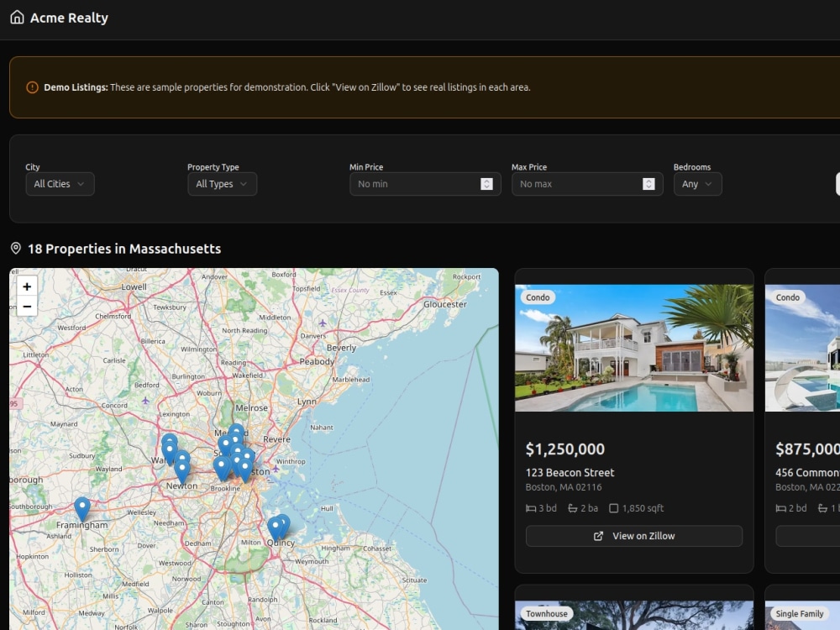Click the 18 Properties in Massachusetts heading
This screenshot has height=630, width=840.
(x=124, y=249)
